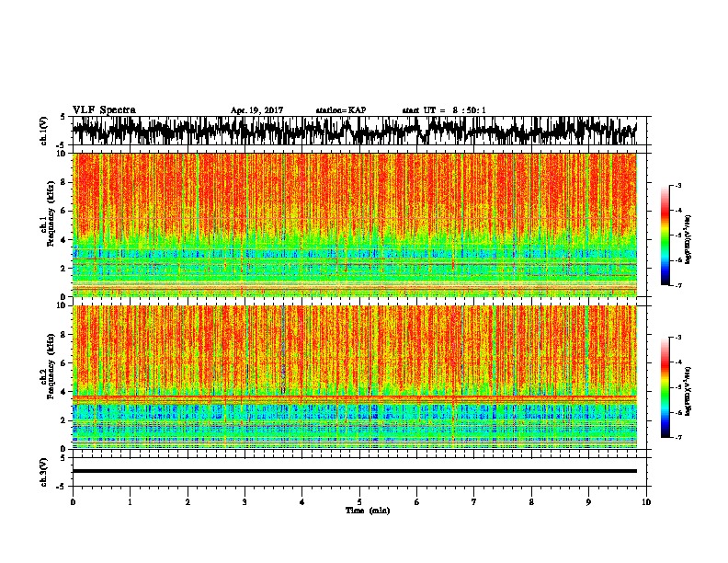The height and width of the screenshot is (563, 728).
Task: Click the log(PSD) label beside ch.1 color bar
Action: coord(688,240)
